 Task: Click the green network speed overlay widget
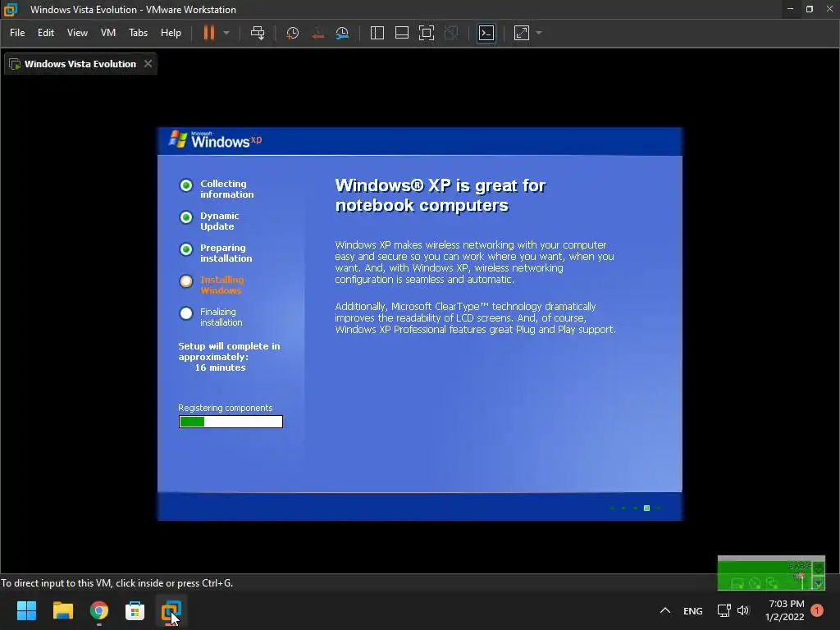(771, 573)
